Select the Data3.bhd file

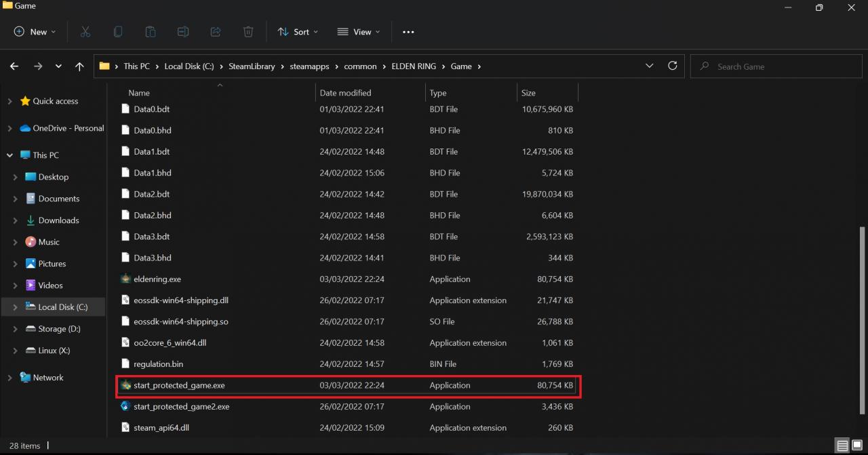(x=347, y=258)
